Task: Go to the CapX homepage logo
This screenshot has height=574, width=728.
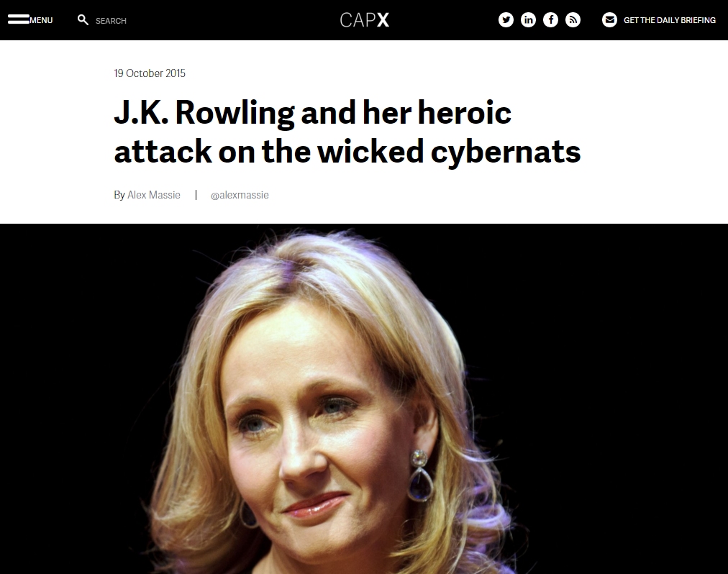Action: point(365,20)
